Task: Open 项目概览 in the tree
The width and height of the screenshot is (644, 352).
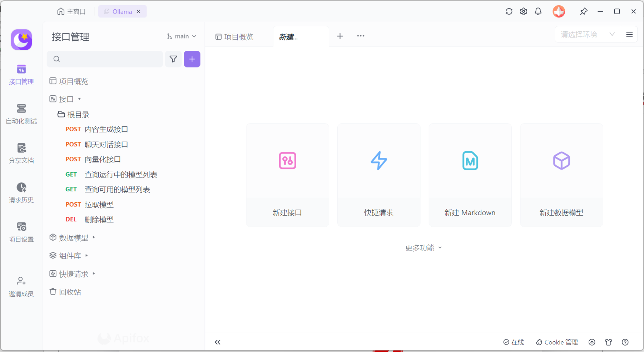Action: coord(69,81)
